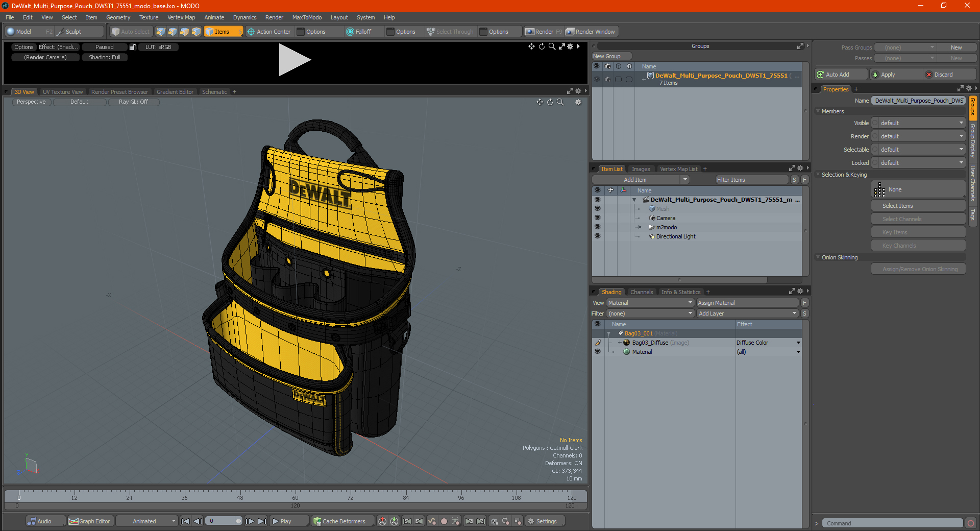This screenshot has height=531, width=980.
Task: Switch to the Images tab
Action: click(641, 169)
